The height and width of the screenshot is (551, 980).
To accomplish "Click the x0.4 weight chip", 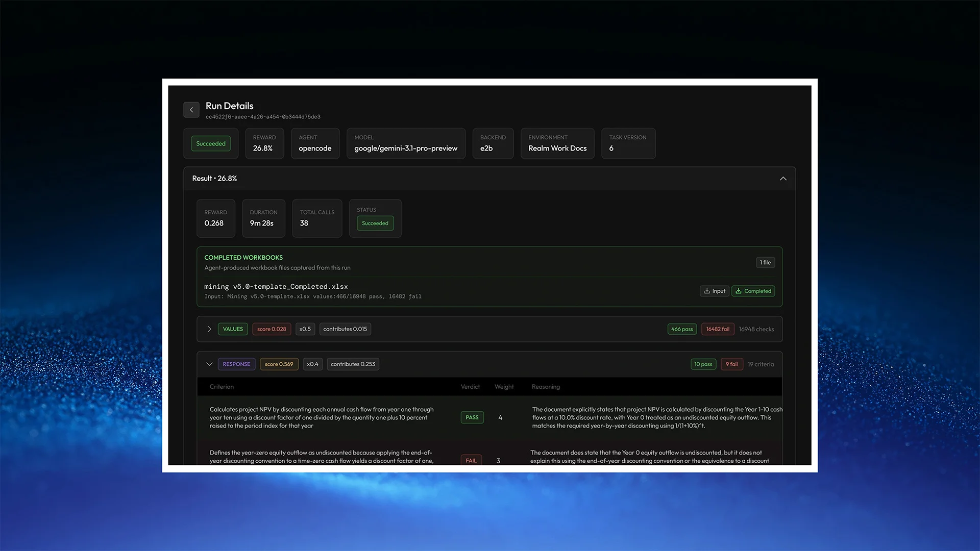I will [x=312, y=364].
